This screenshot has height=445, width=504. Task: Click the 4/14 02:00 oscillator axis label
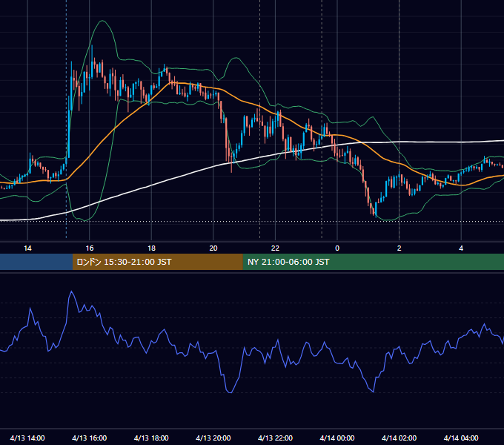399,438
